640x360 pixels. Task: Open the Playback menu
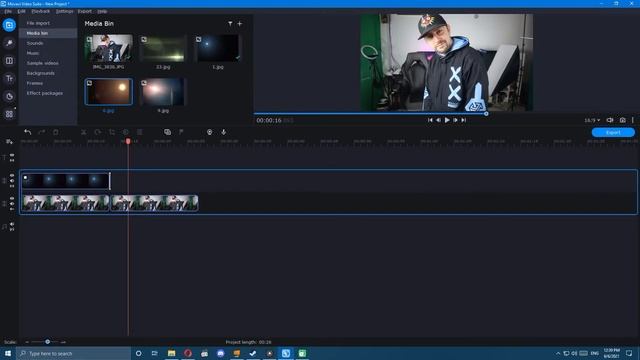[41, 11]
